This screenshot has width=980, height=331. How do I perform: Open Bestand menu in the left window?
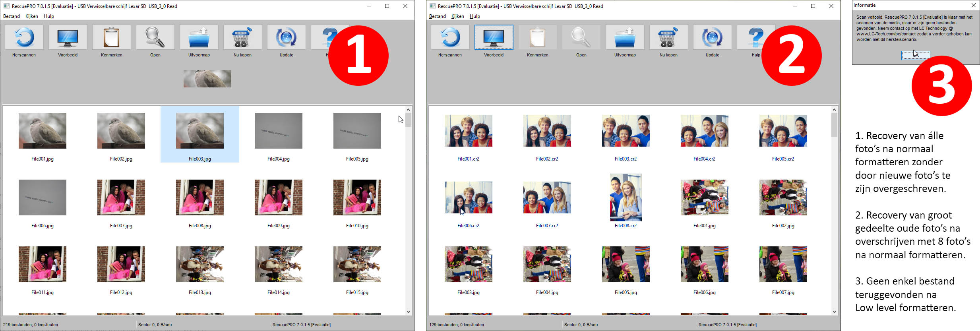pos(12,16)
